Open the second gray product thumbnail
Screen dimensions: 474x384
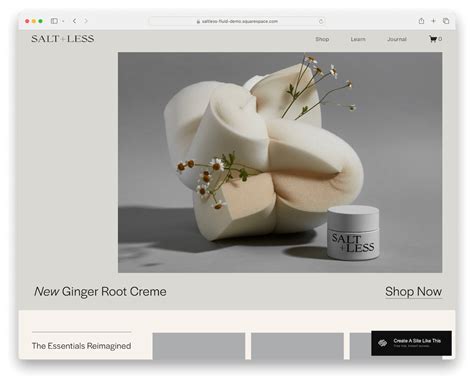coord(297,346)
